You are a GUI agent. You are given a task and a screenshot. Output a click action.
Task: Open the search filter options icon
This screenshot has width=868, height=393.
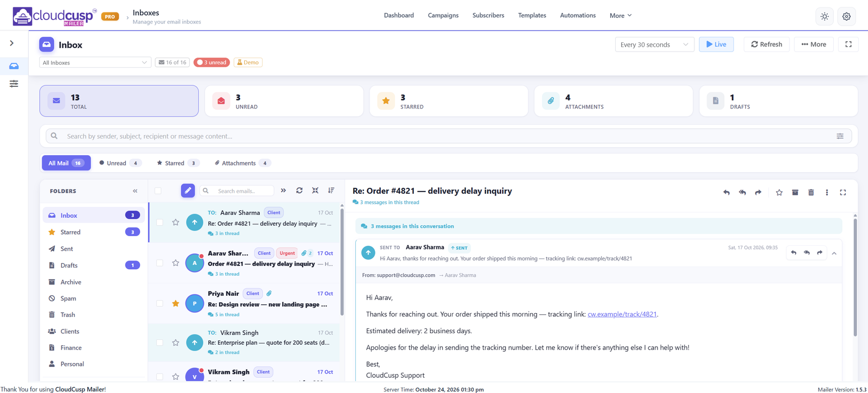pyautogui.click(x=840, y=136)
